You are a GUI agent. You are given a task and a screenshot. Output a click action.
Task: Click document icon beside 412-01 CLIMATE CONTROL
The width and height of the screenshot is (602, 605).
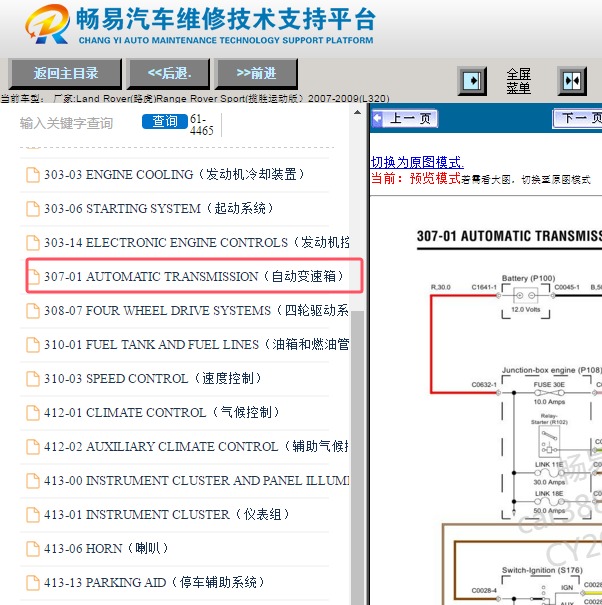click(x=33, y=412)
